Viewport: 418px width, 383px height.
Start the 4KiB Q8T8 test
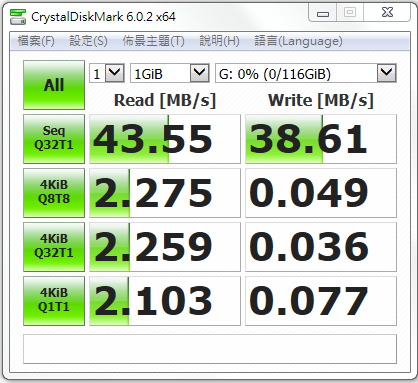54,193
